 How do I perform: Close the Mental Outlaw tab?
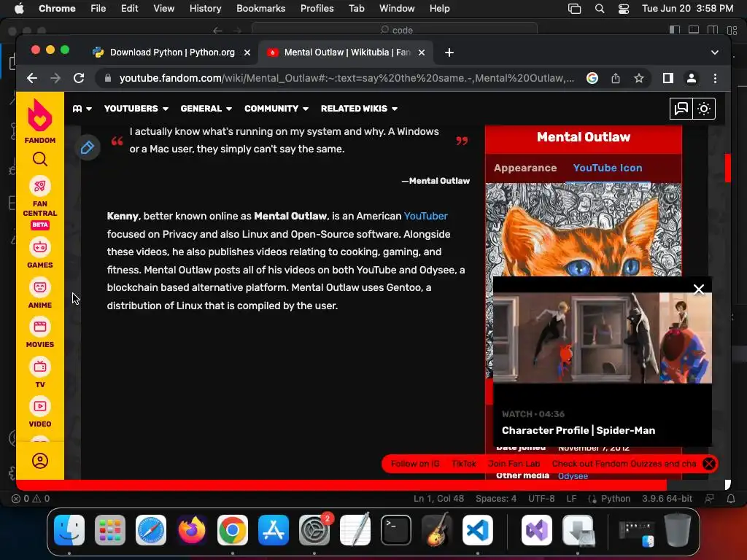click(422, 52)
